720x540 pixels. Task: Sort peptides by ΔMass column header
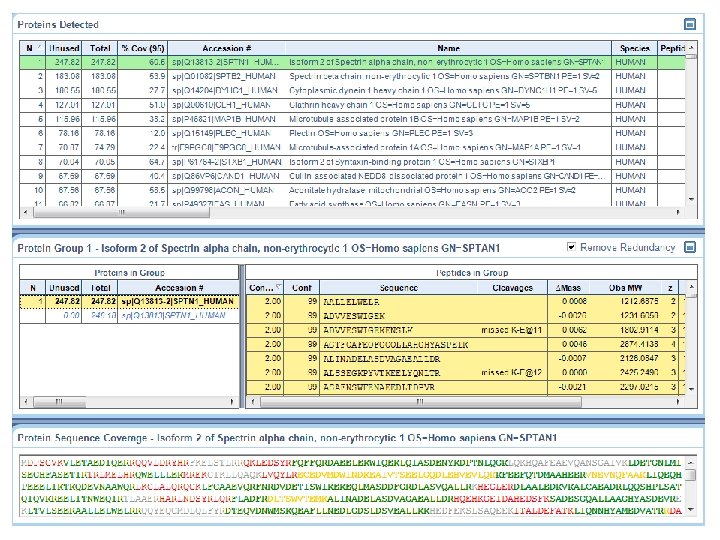pyautogui.click(x=568, y=287)
